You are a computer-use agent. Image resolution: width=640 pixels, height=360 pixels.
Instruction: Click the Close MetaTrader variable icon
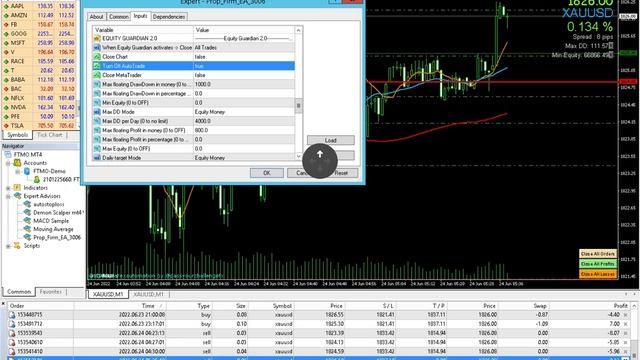click(97, 75)
